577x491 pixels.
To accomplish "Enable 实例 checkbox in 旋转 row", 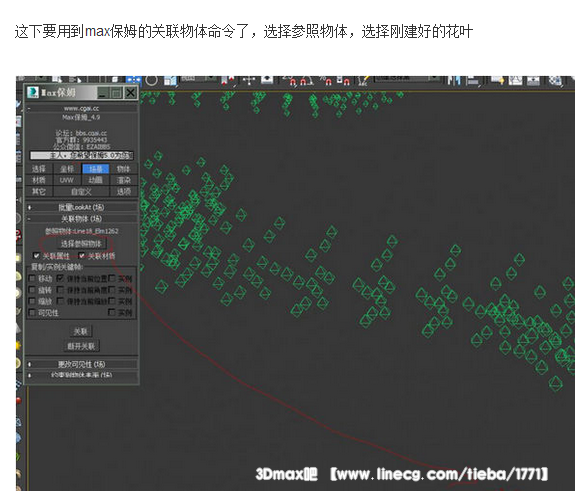I will coord(112,290).
